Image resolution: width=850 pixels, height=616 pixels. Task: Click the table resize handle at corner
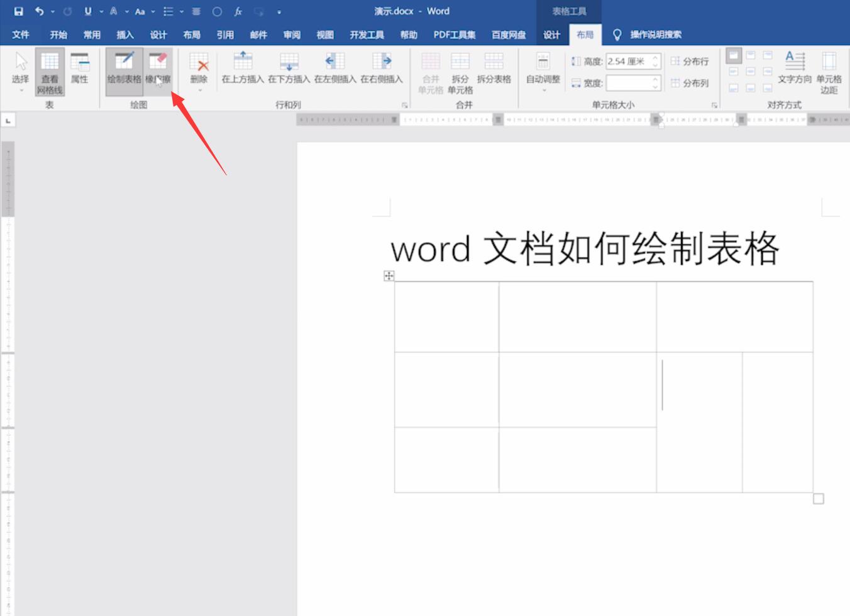coord(819,498)
